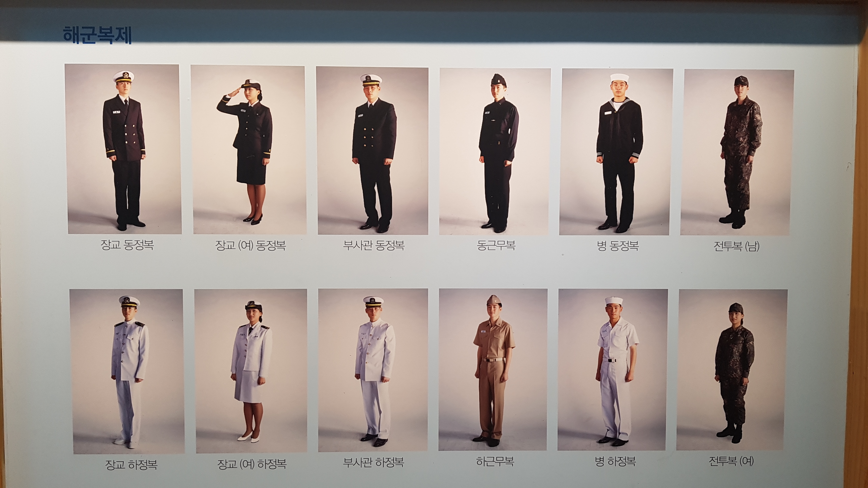The image size is (868, 488).
Task: Click the caption 하근무복
Action: (495, 461)
